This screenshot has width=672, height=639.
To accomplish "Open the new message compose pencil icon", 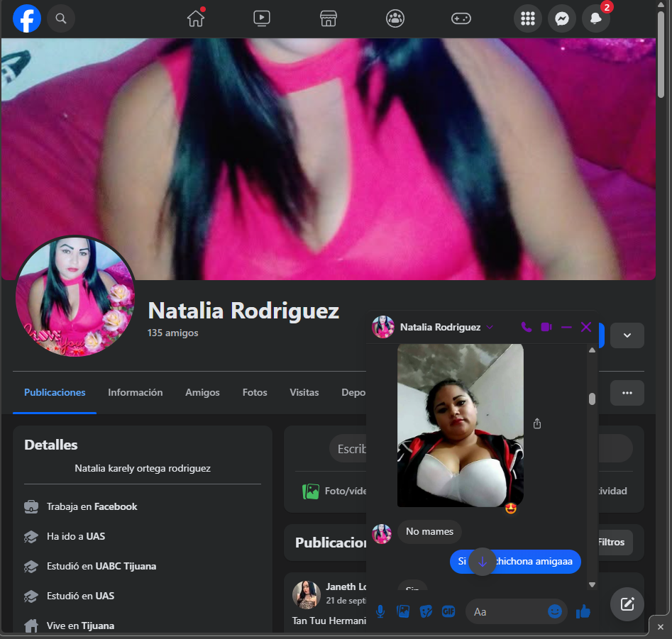I will pyautogui.click(x=627, y=604).
